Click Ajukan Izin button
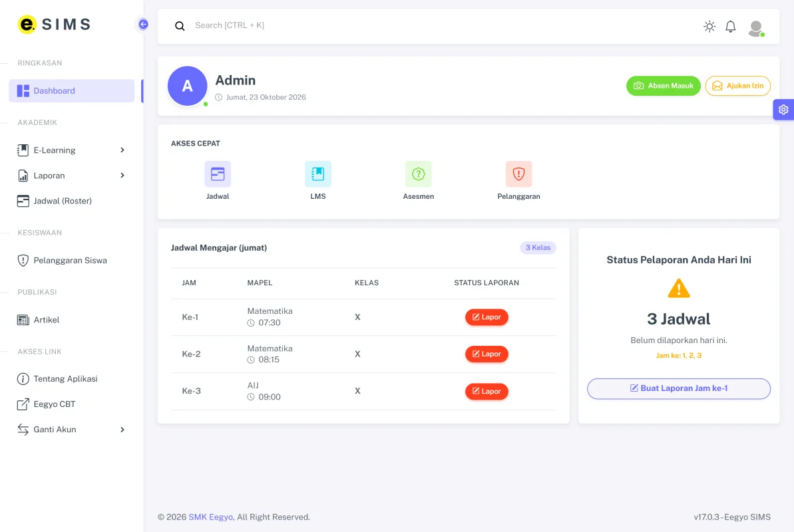The height and width of the screenshot is (532, 794). [738, 86]
